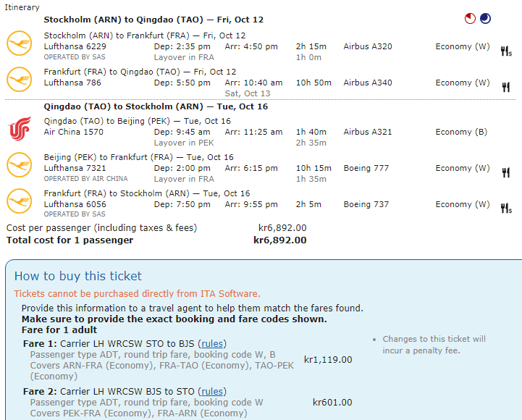This screenshot has height=420, width=522.
Task: Click Lufthansa logo for flight 6229
Action: pyautogui.click(x=20, y=43)
